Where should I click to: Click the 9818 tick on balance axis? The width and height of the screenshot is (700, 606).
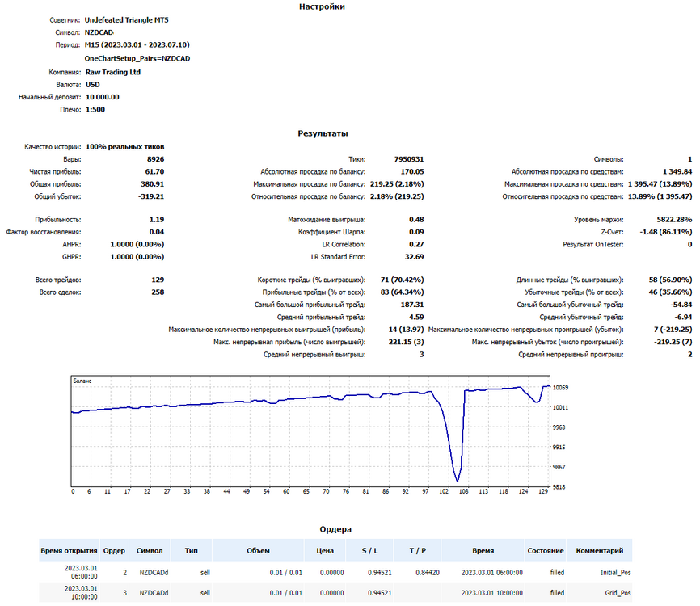click(x=559, y=487)
